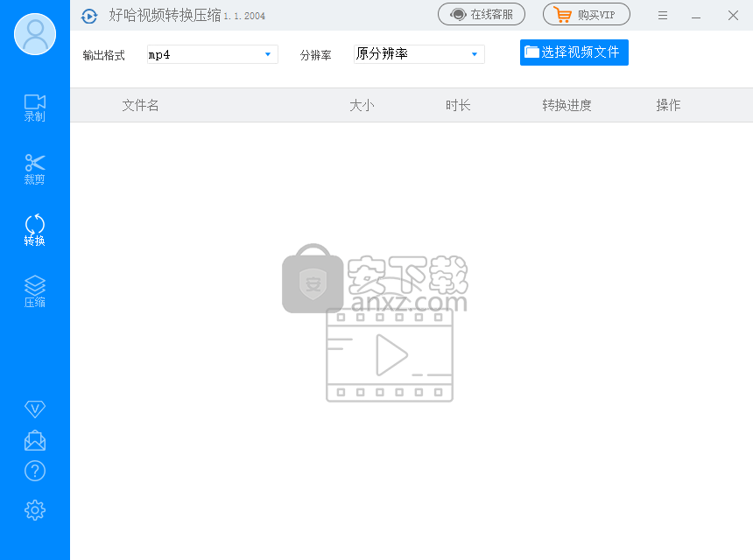Click the film placeholder in empty list
Image resolution: width=753 pixels, height=560 pixels.
pos(390,355)
